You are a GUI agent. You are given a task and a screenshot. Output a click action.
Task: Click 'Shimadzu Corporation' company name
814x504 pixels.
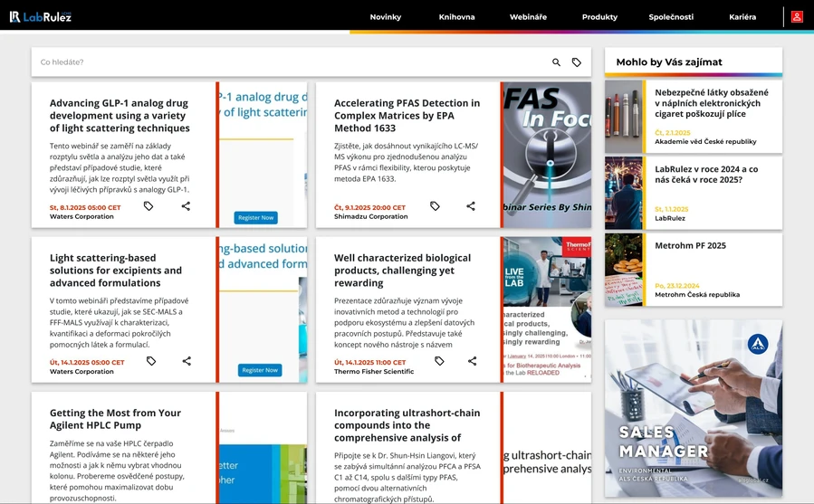(370, 216)
